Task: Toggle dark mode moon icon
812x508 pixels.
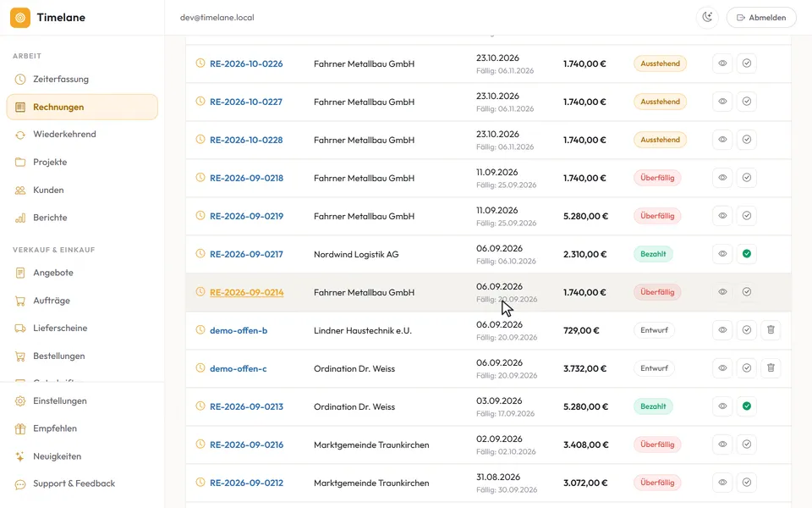Action: pyautogui.click(x=707, y=18)
